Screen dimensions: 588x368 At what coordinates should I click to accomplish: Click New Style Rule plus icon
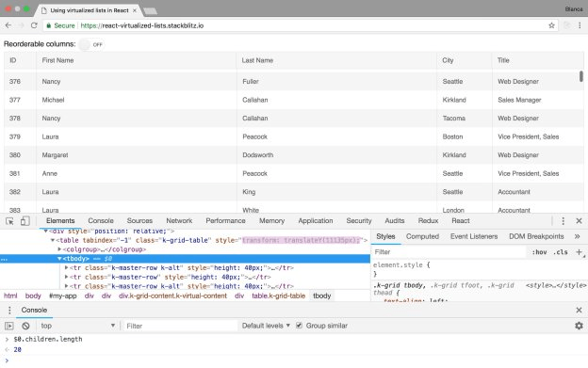pyautogui.click(x=579, y=252)
